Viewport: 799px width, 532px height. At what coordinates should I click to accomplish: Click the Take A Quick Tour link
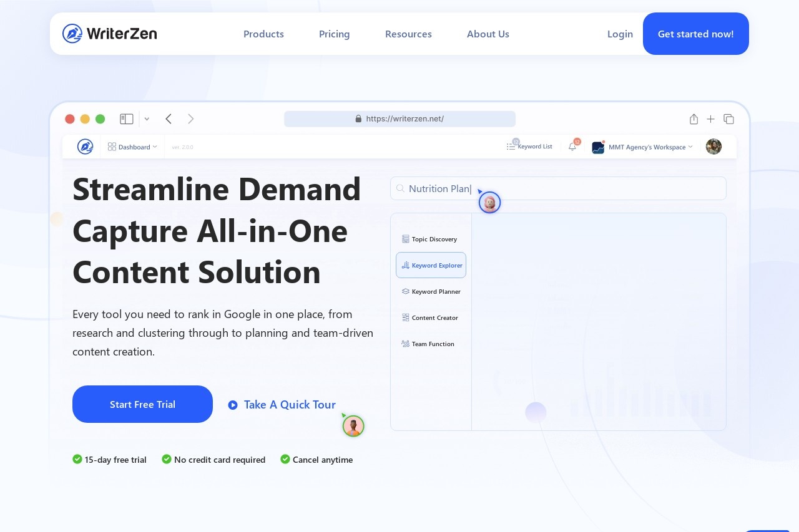click(290, 405)
